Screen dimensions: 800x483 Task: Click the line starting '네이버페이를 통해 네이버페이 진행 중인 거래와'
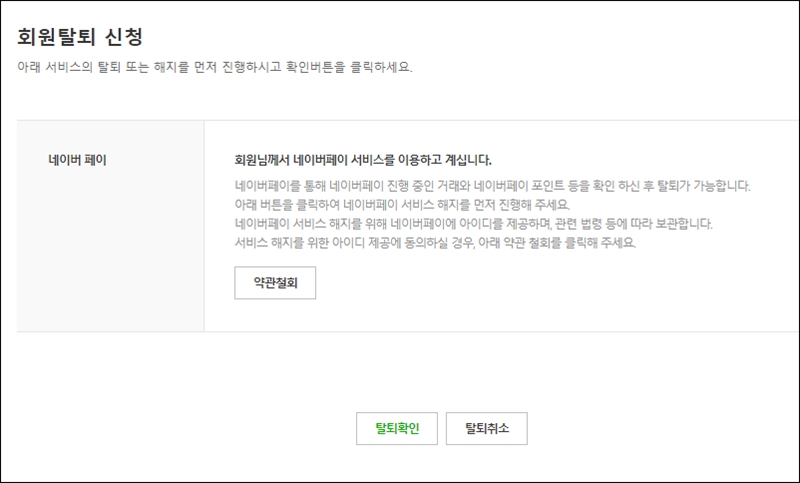click(x=492, y=186)
